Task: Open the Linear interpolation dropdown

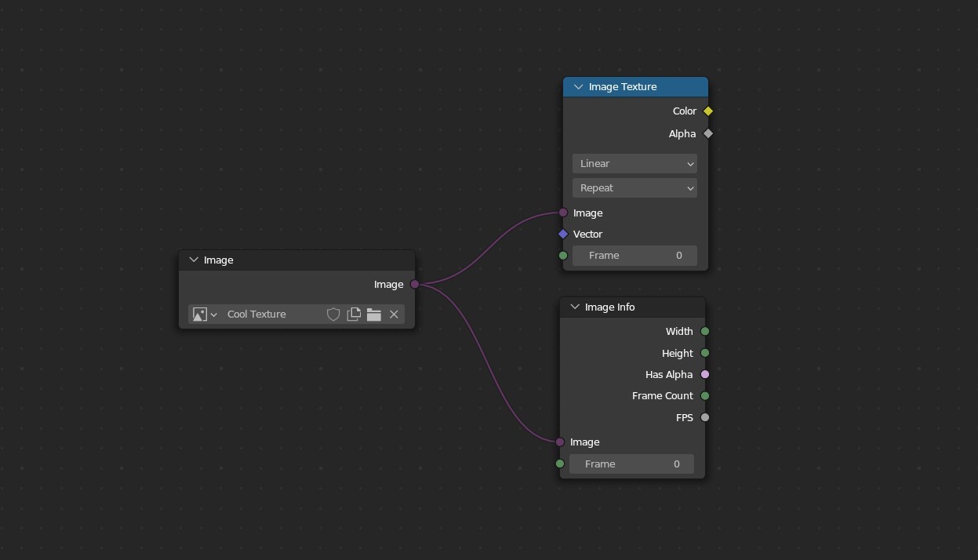Action: [x=634, y=164]
